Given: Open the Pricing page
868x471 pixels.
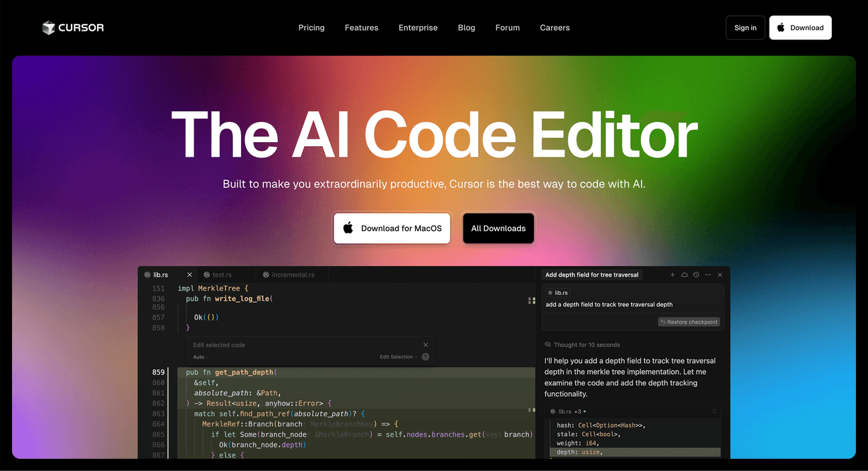Looking at the screenshot, I should (x=311, y=27).
